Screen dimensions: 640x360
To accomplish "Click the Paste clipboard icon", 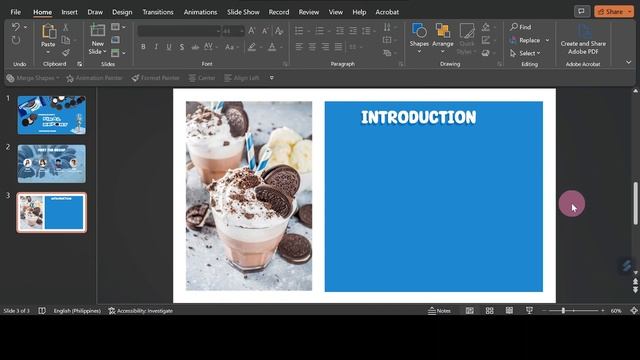I will click(x=48, y=31).
